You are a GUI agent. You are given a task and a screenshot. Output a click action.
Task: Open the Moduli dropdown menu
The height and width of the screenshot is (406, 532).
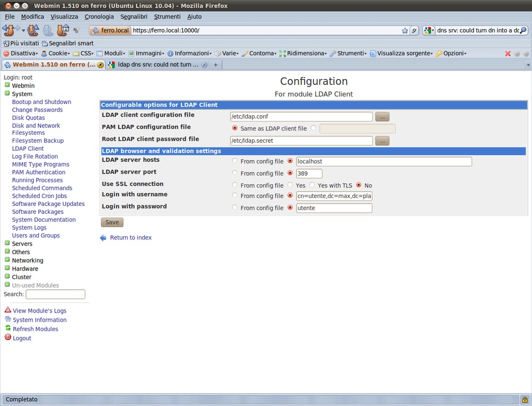tap(111, 54)
